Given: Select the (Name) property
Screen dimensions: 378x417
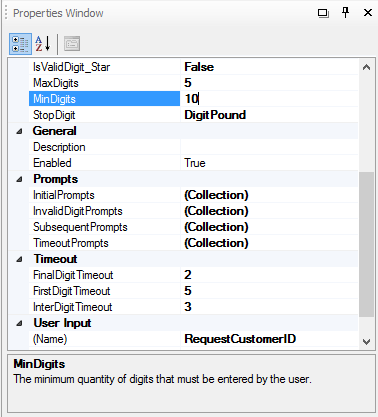Looking at the screenshot, I should (50, 339).
